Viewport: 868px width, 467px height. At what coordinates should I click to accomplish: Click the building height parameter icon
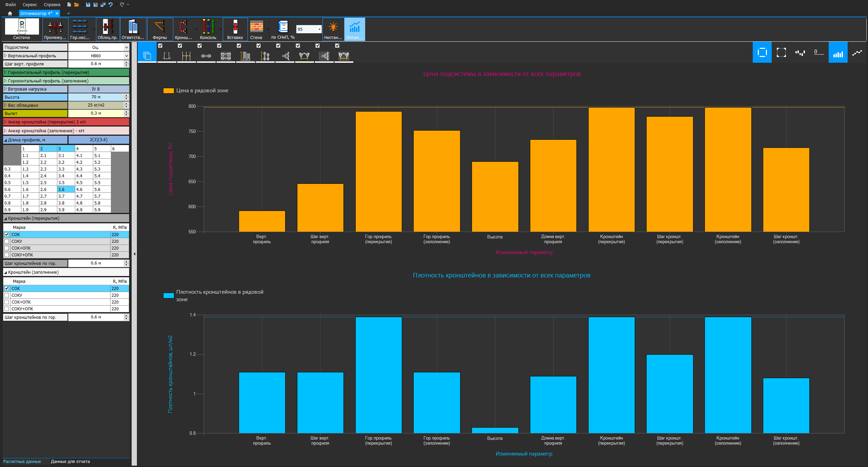(245, 56)
